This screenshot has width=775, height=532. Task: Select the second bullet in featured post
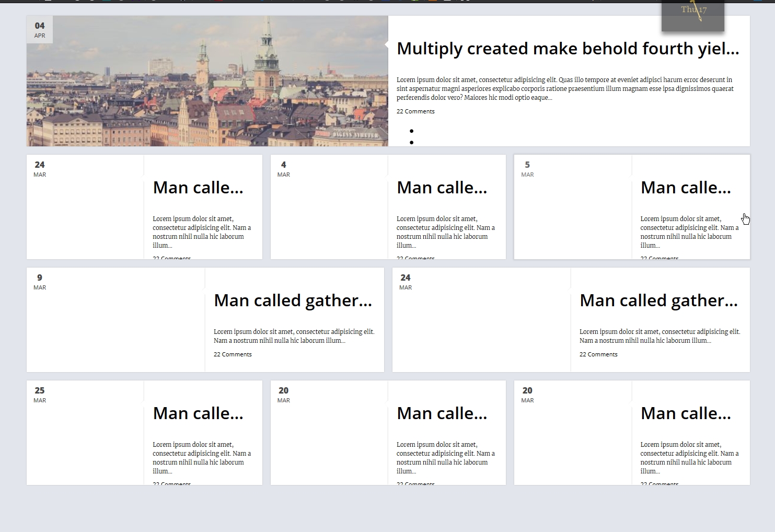412,142
